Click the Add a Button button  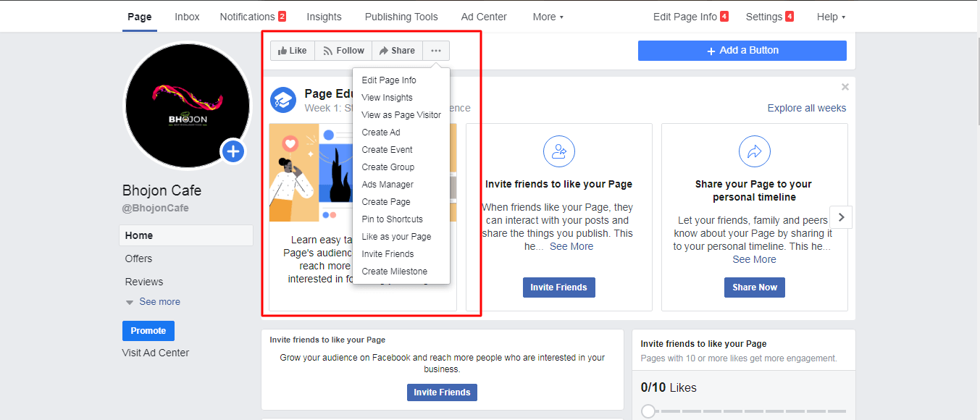click(x=742, y=50)
